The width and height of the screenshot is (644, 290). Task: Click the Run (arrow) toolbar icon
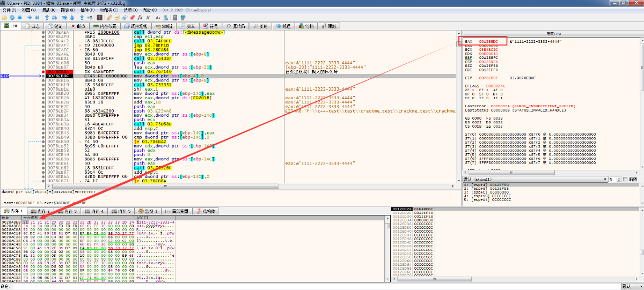[30, 18]
